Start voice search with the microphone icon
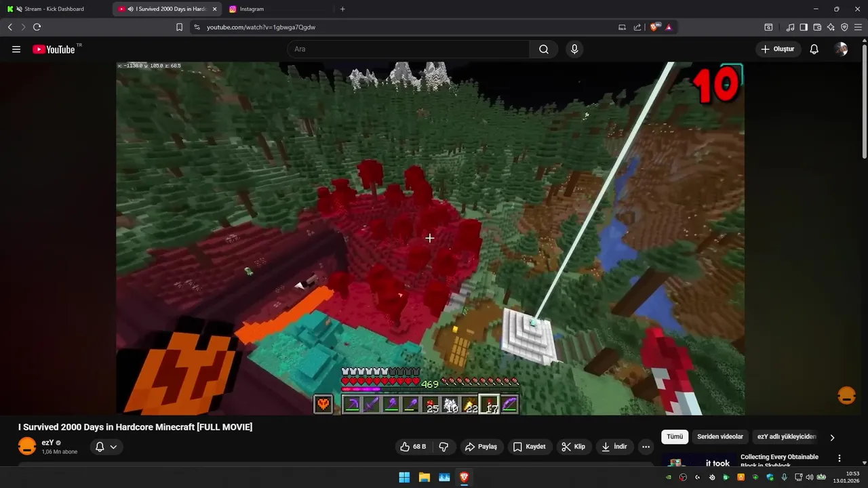The width and height of the screenshot is (868, 488). 574,49
